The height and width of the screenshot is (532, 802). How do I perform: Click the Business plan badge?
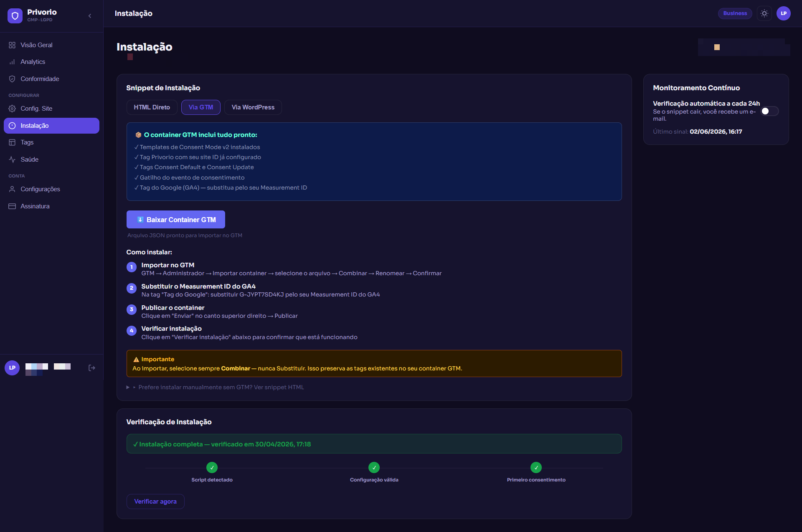[735, 13]
